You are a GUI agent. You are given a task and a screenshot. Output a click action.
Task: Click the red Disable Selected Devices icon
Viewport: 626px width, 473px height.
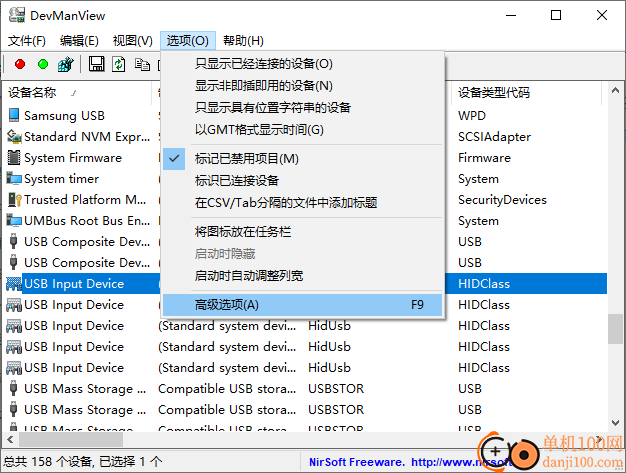pos(20,64)
